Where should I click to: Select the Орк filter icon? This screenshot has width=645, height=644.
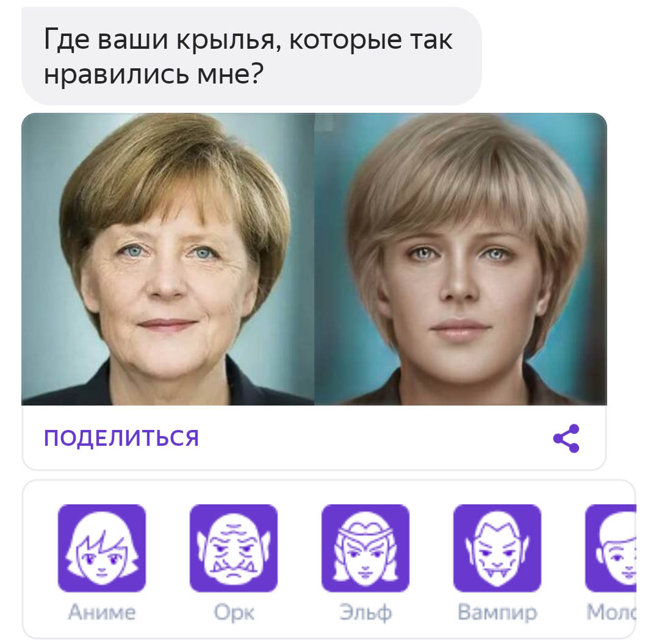(x=234, y=548)
